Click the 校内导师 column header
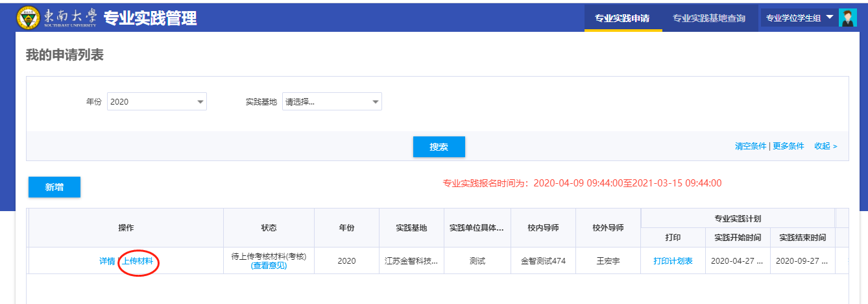 point(543,228)
